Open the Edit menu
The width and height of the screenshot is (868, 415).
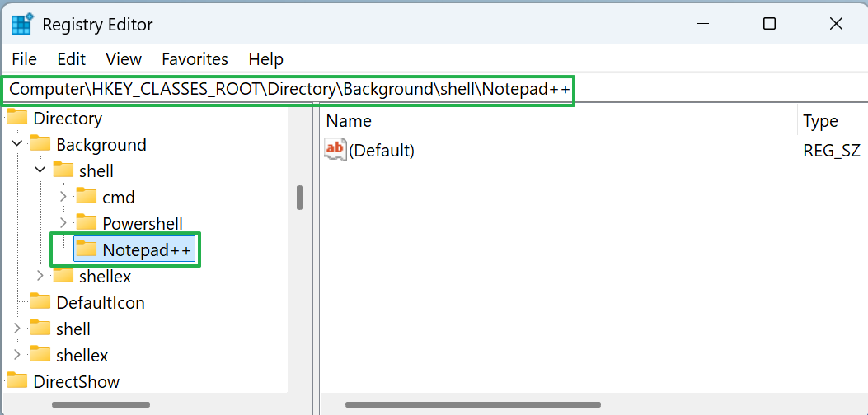[x=72, y=59]
